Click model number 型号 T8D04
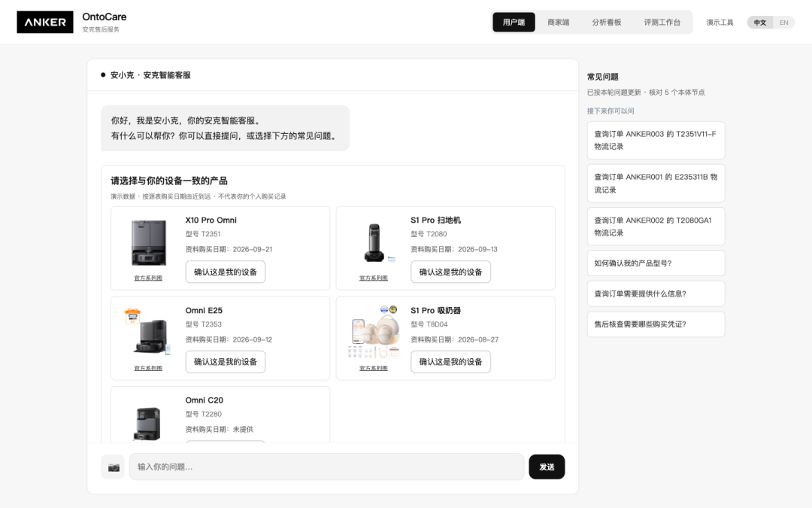This screenshot has height=508, width=812. coord(429,324)
